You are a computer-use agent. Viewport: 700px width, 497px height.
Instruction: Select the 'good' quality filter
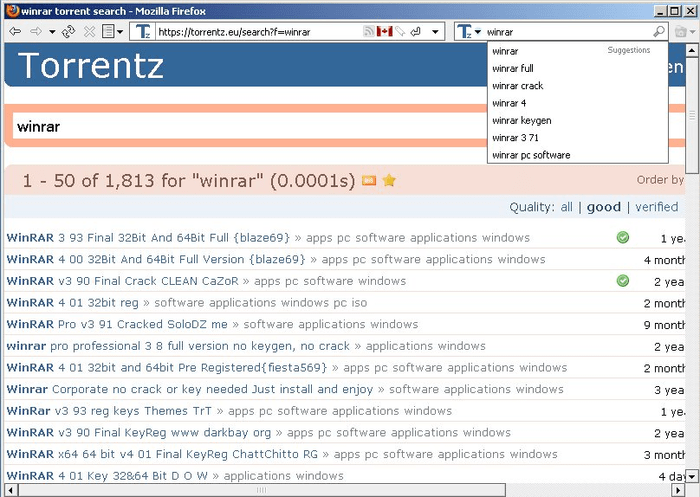pyautogui.click(x=603, y=207)
